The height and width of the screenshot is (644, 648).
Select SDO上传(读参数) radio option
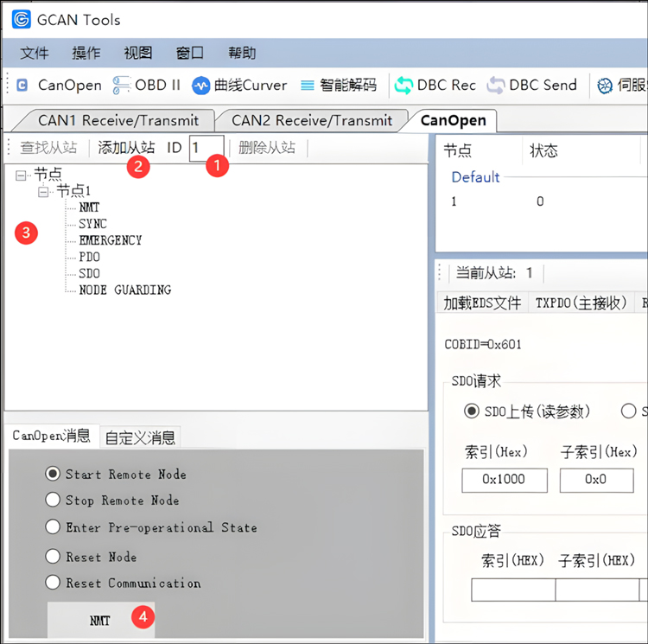click(472, 411)
